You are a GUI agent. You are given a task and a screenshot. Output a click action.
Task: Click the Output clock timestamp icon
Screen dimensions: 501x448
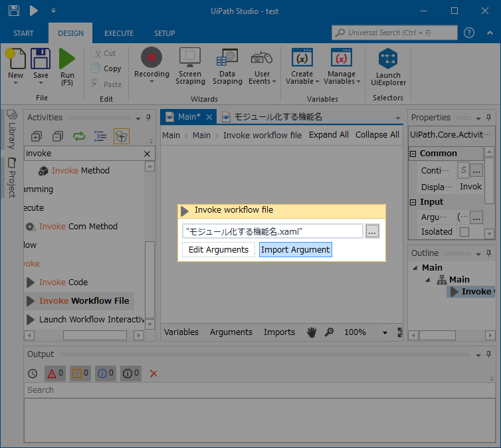(x=33, y=374)
